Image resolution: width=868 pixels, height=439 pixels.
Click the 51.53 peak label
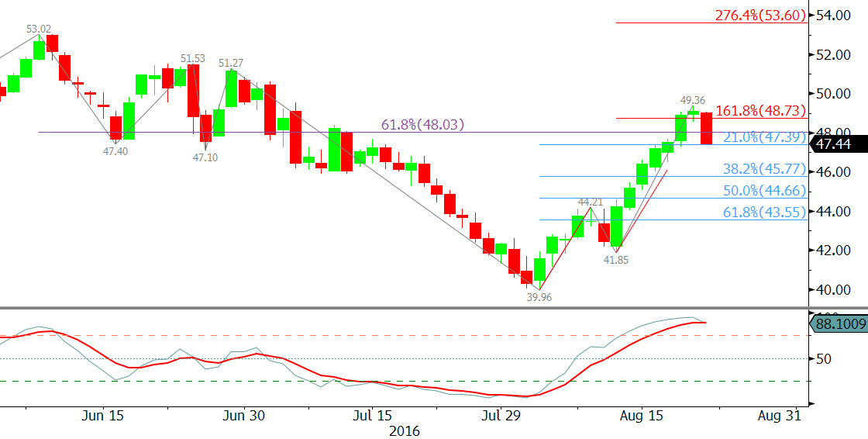[x=193, y=57]
